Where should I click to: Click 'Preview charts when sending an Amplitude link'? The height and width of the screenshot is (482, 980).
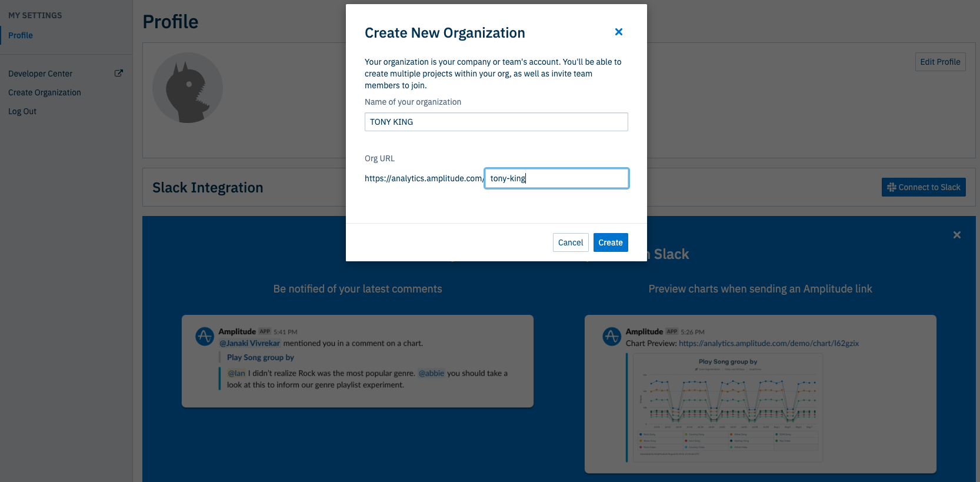[x=760, y=289]
